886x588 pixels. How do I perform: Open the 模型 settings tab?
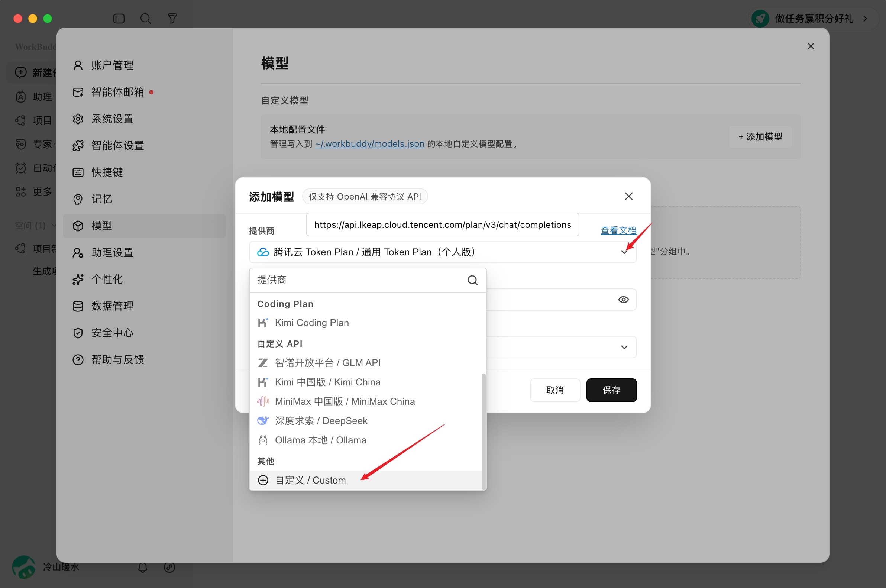(144, 226)
